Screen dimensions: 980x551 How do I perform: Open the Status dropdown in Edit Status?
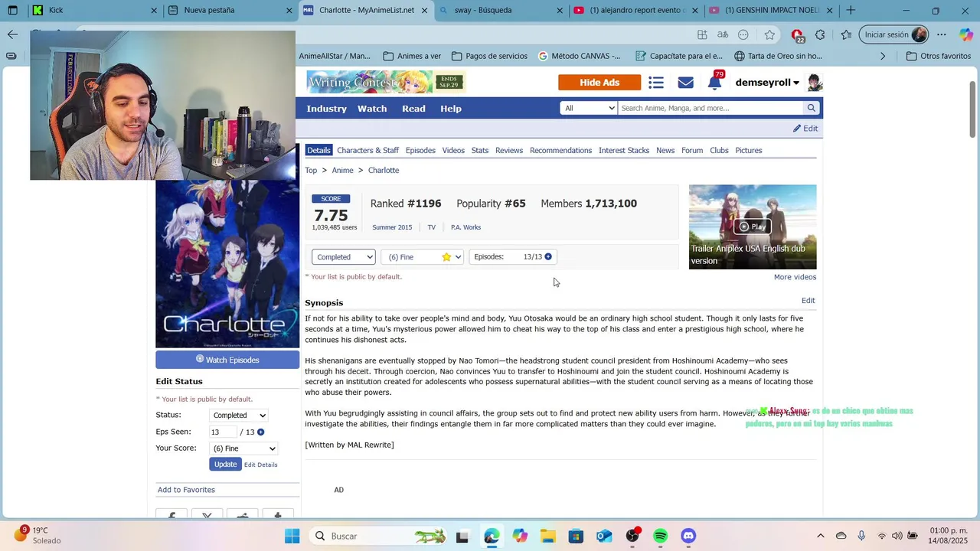coord(239,416)
